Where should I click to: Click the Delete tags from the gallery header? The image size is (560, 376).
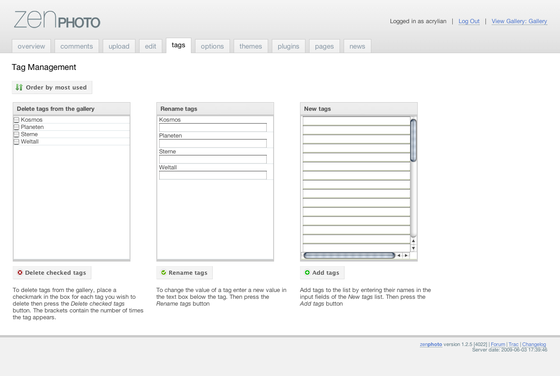[71, 109]
